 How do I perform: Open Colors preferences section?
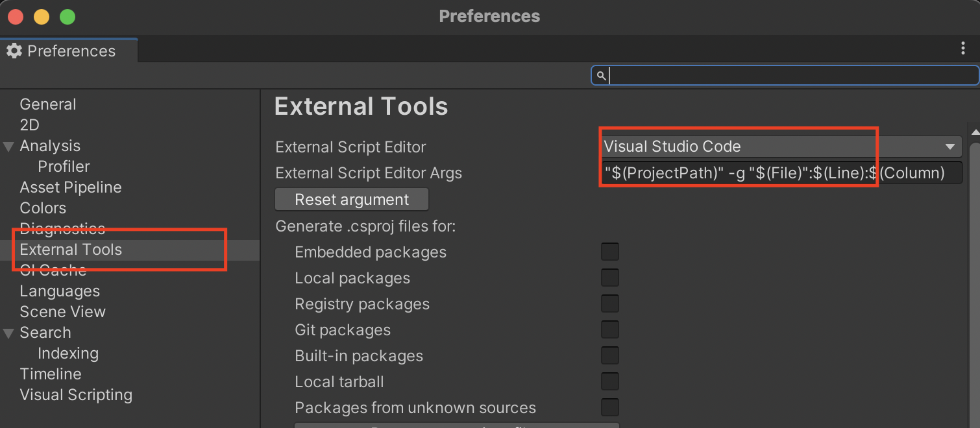pyautogui.click(x=43, y=208)
